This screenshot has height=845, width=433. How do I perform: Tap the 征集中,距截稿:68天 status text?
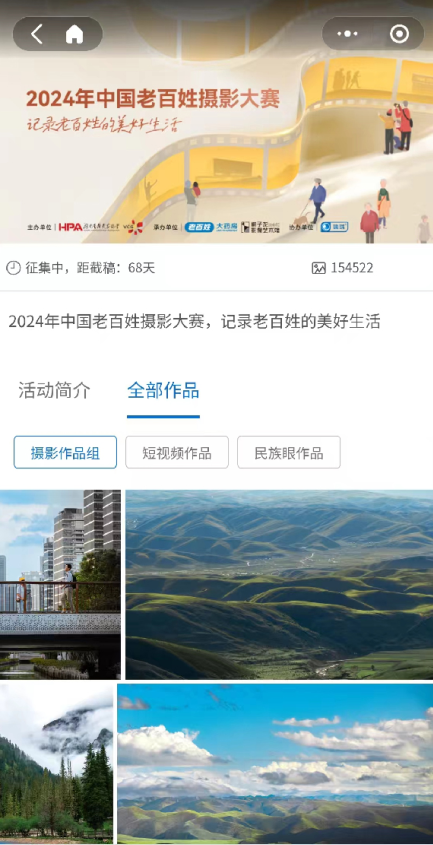(x=90, y=268)
